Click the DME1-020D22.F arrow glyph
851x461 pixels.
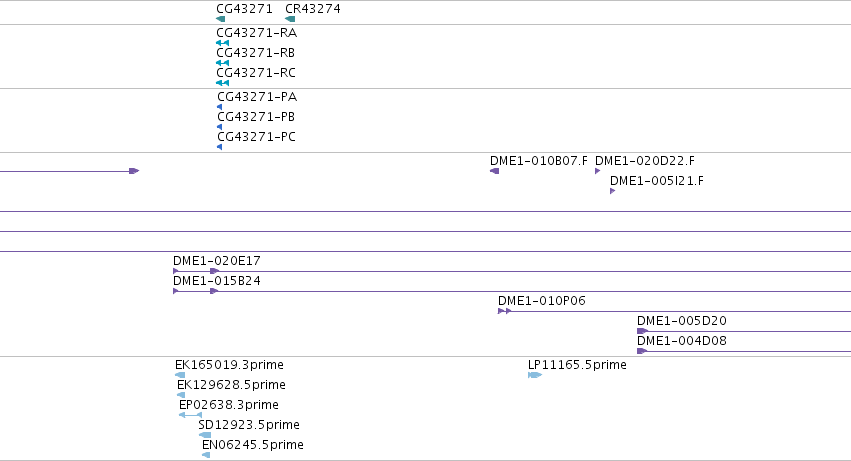click(x=598, y=171)
